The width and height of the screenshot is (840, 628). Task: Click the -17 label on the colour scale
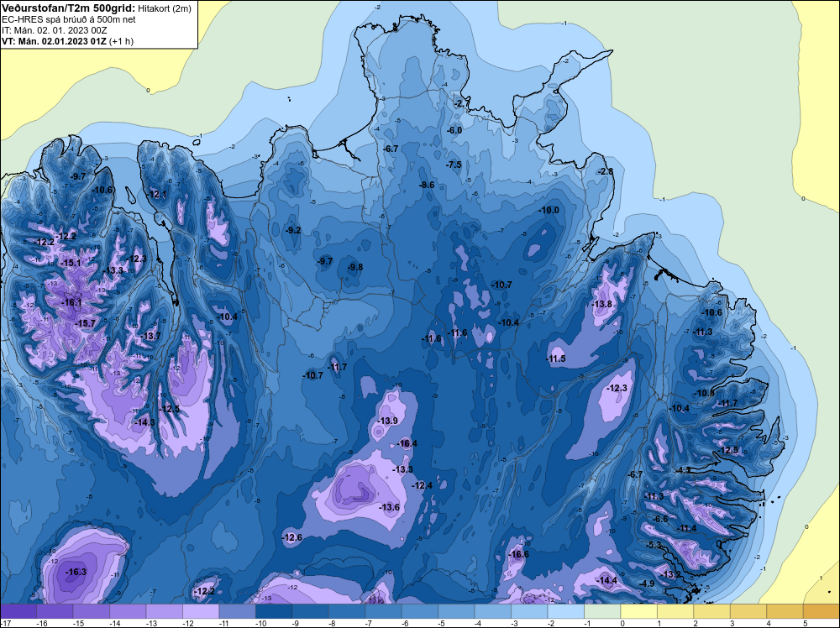5,623
